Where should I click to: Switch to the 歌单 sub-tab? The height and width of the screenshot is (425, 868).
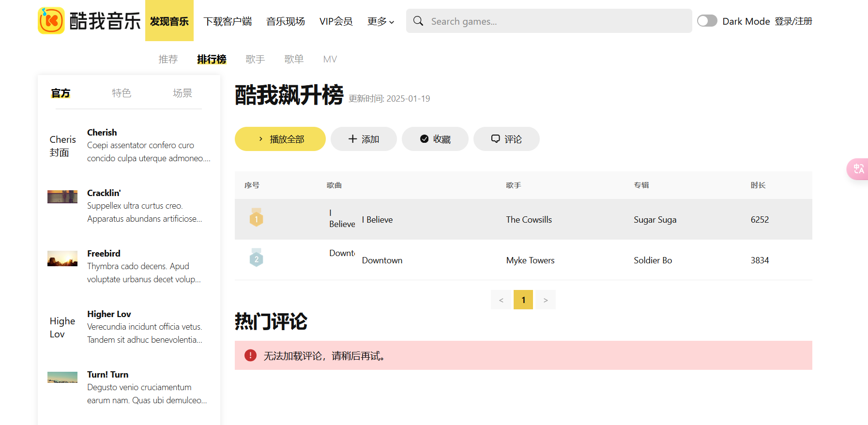click(x=294, y=59)
